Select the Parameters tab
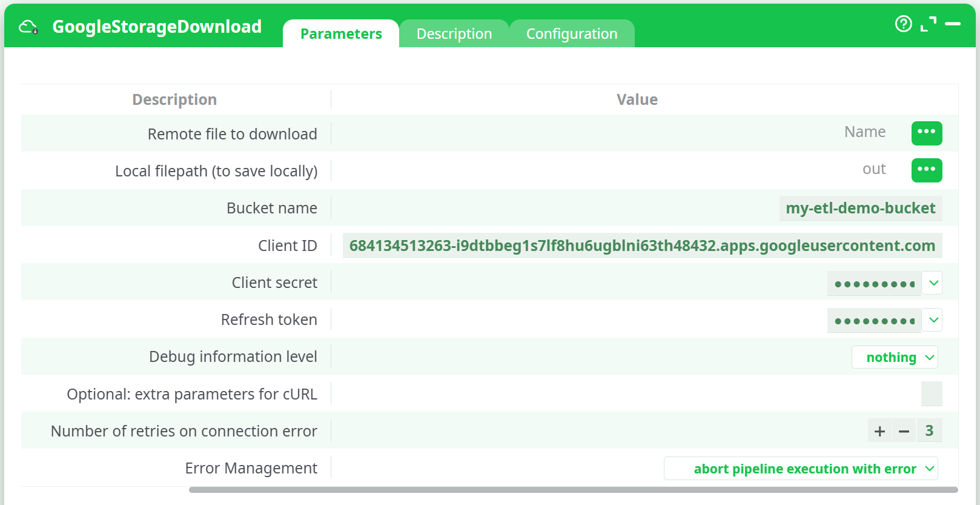Image resolution: width=980 pixels, height=505 pixels. click(341, 34)
